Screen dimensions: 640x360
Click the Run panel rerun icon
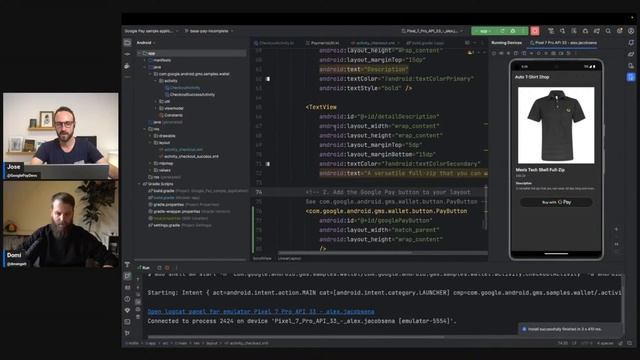(159, 268)
